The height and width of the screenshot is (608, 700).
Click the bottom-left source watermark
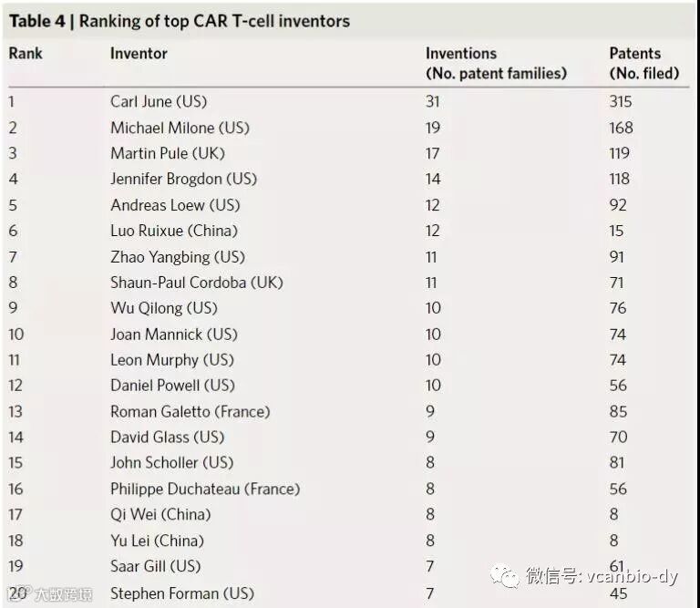pos(50,594)
